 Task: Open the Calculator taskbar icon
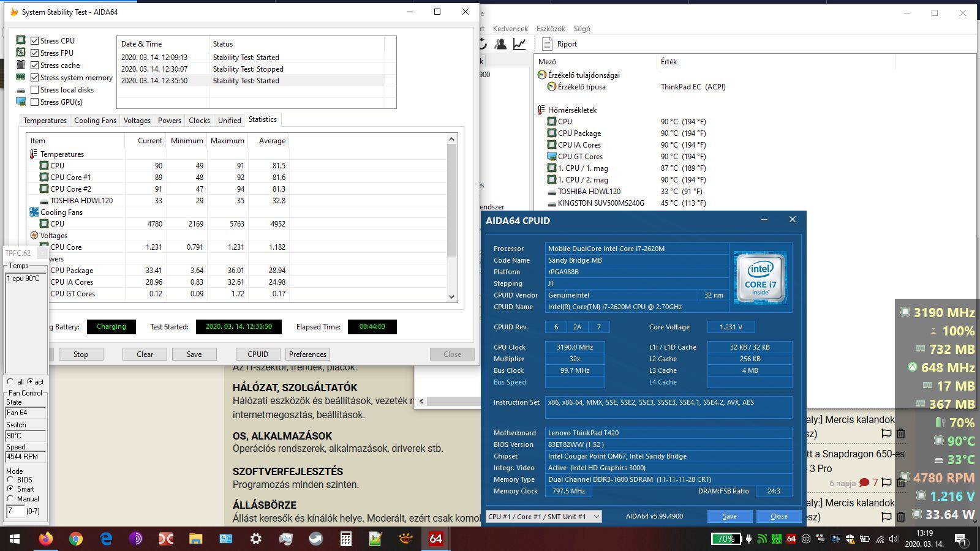(x=345, y=539)
